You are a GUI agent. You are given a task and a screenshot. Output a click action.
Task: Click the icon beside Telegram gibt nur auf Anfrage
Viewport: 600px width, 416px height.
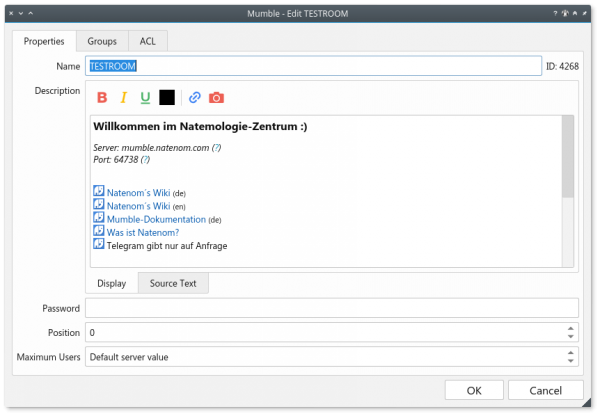pyautogui.click(x=99, y=244)
